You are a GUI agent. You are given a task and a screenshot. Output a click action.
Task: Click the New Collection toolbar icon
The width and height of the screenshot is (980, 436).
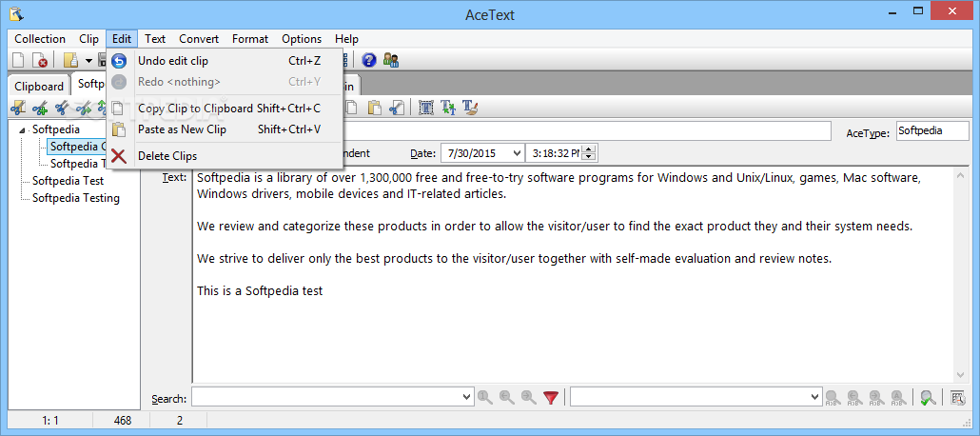(x=19, y=60)
